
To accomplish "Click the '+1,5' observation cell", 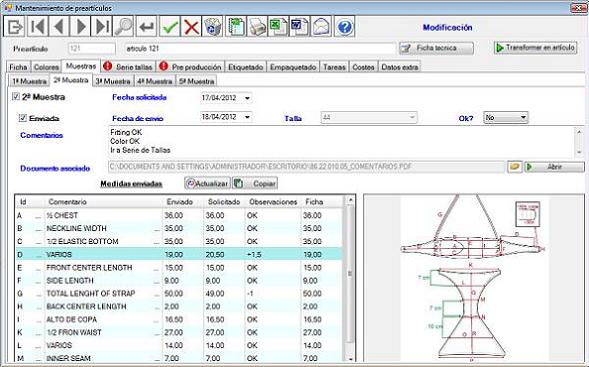I will click(273, 255).
